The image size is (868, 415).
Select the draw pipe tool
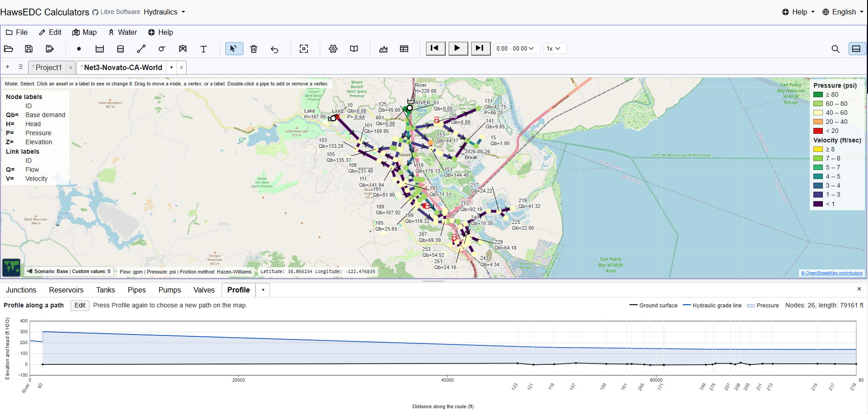point(141,49)
